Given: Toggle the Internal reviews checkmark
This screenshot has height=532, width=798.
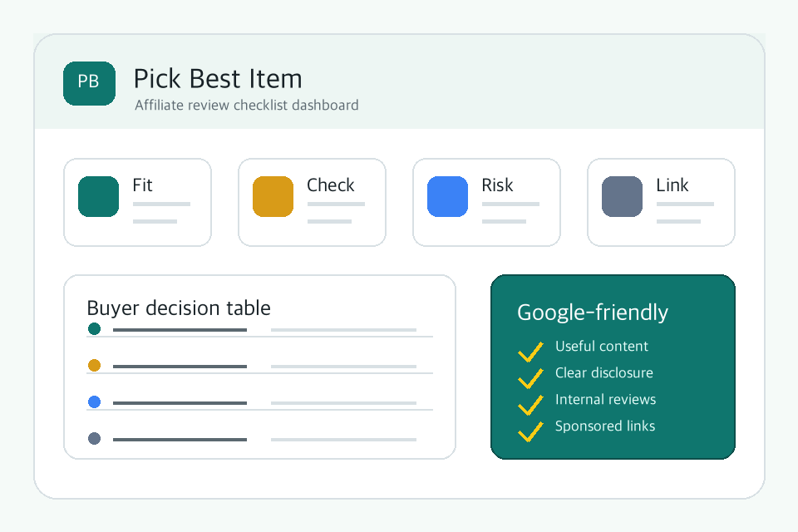Looking at the screenshot, I should coord(530,405).
